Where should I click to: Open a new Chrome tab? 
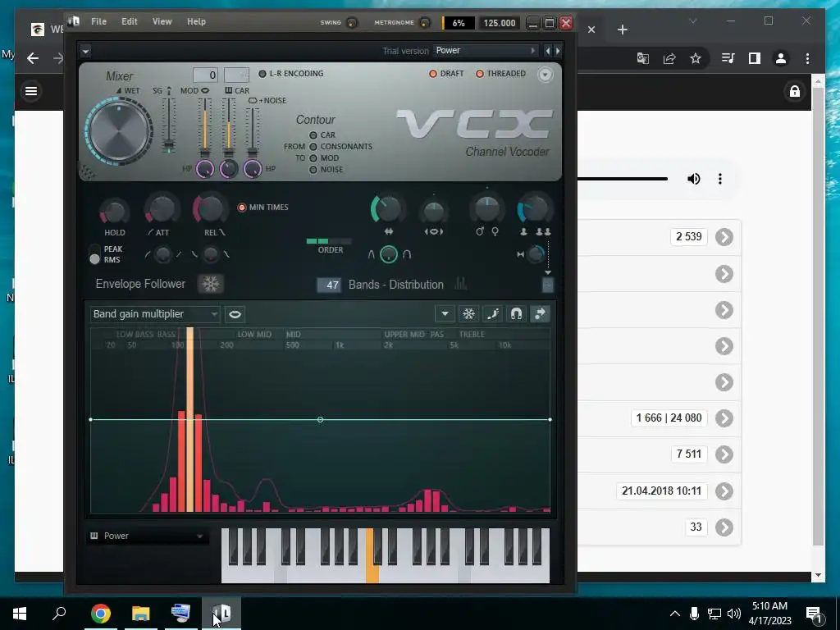coord(622,30)
